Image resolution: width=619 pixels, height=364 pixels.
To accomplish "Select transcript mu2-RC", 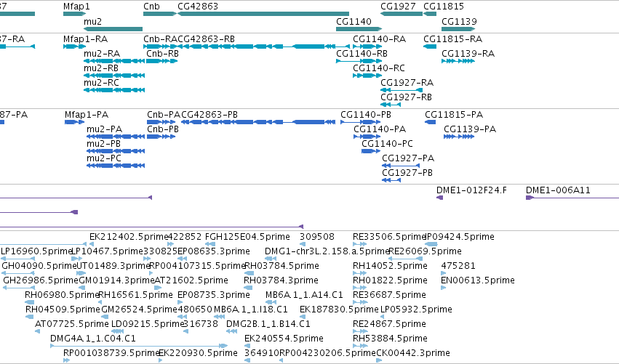I will pos(101,83).
